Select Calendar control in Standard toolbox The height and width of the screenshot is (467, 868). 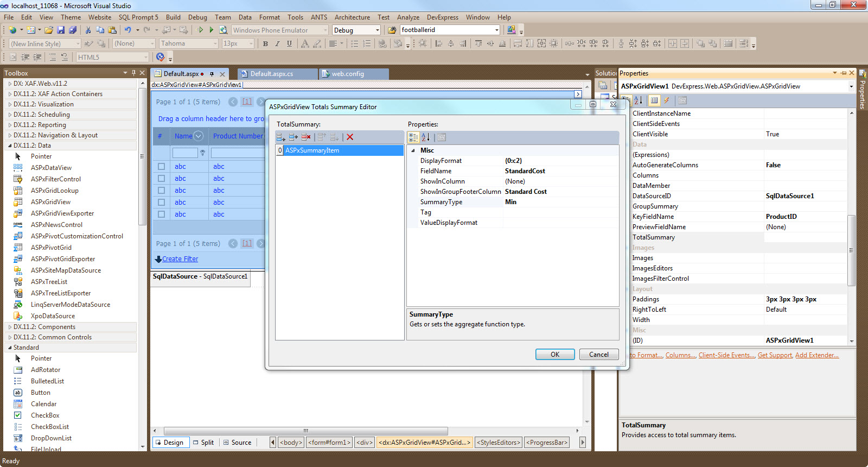click(x=43, y=404)
